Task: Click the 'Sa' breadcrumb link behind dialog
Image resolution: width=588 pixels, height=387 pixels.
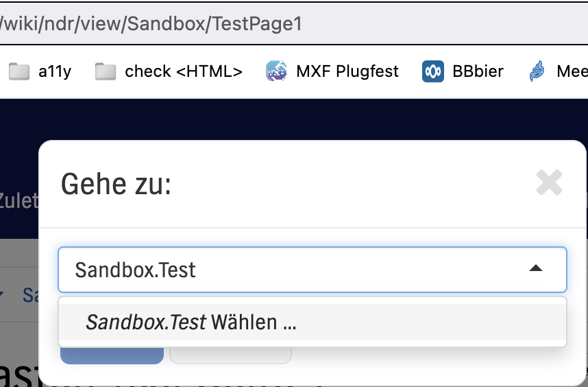Action: coord(30,295)
